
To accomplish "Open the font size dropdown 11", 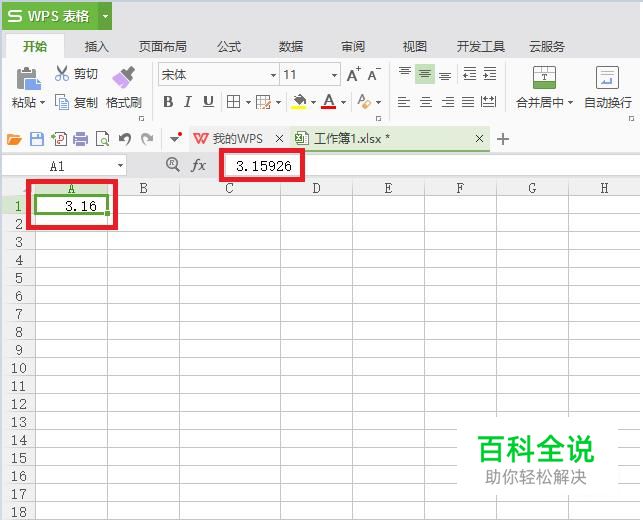I will (334, 75).
